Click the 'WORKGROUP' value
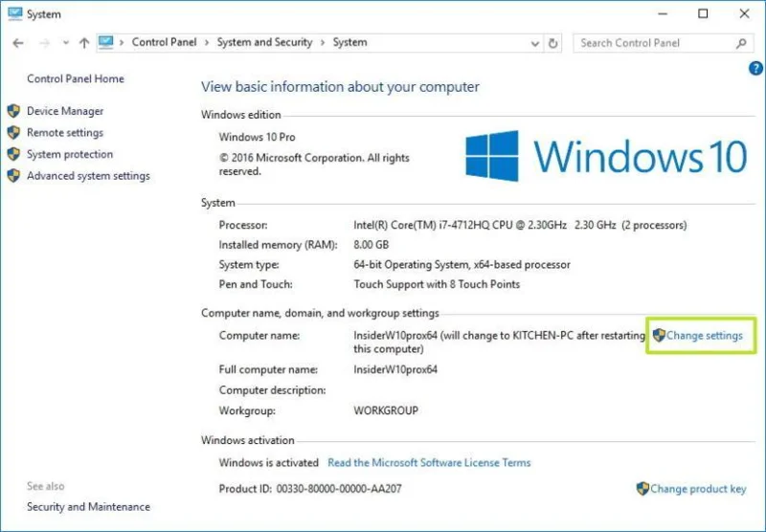This screenshot has width=766, height=532. tap(386, 410)
